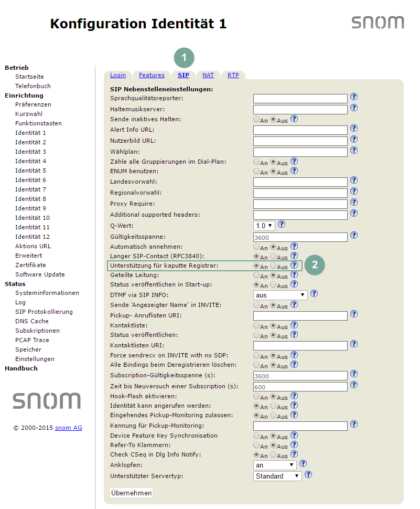This screenshot has width=420, height=509.
Task: Open the Features tab
Action: pyautogui.click(x=152, y=75)
